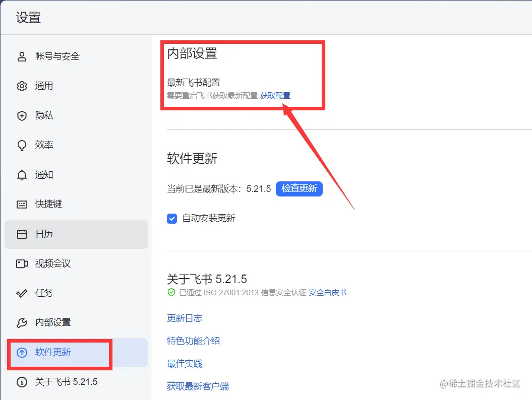This screenshot has height=400, width=532.
Task: Click the keyboard icon beside 快捷键
Action: pos(22,205)
